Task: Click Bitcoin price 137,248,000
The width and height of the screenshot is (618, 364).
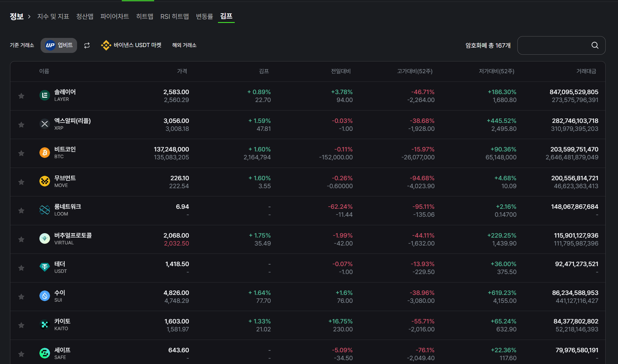Action: 171,149
